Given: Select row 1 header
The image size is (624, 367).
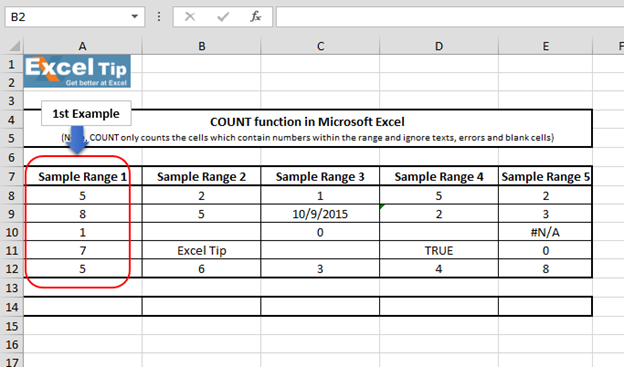Looking at the screenshot, I should (x=12, y=64).
